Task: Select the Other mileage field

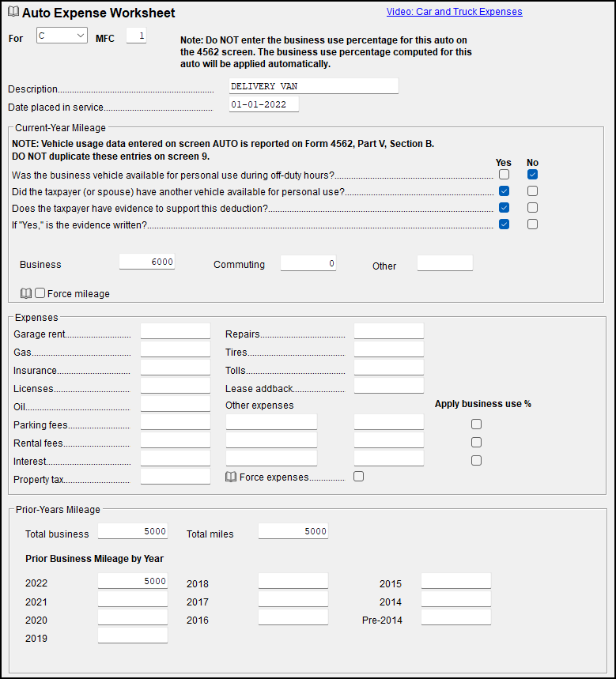Action: tap(445, 263)
